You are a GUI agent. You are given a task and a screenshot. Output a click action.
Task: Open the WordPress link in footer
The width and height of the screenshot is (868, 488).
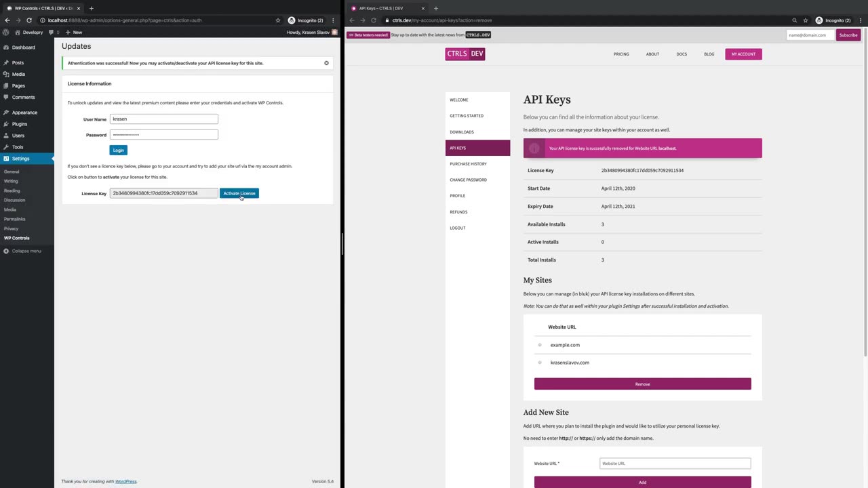click(125, 481)
